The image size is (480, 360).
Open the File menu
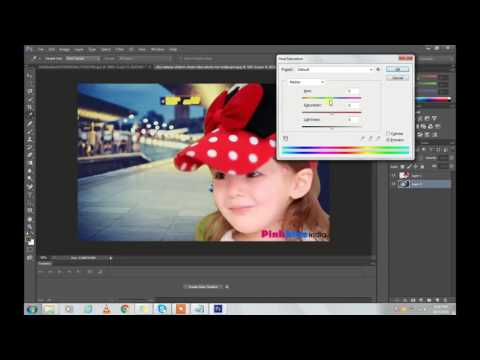[41, 49]
